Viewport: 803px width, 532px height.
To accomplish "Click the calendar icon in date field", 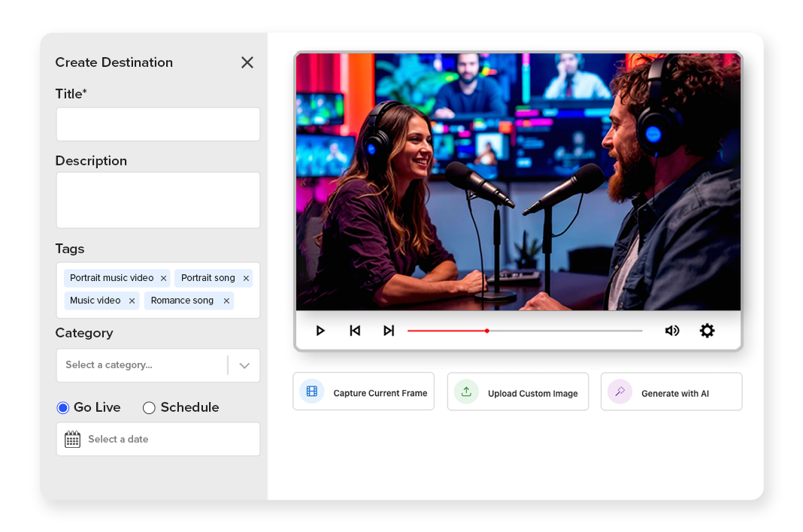I will pyautogui.click(x=72, y=440).
